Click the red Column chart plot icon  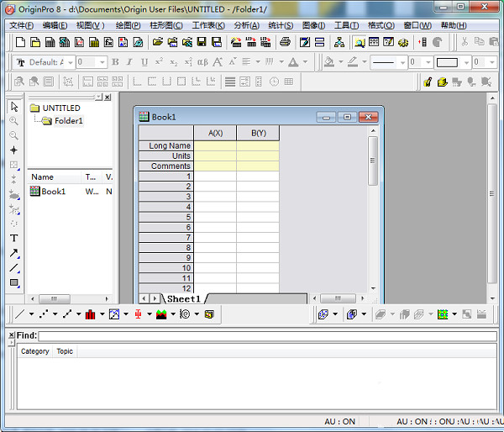(90, 314)
